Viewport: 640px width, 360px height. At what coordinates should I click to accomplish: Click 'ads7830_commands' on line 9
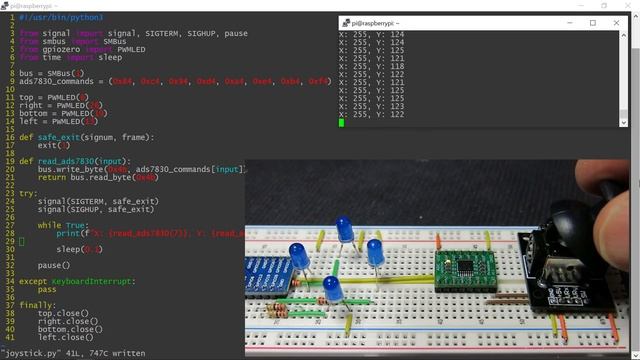[56, 81]
